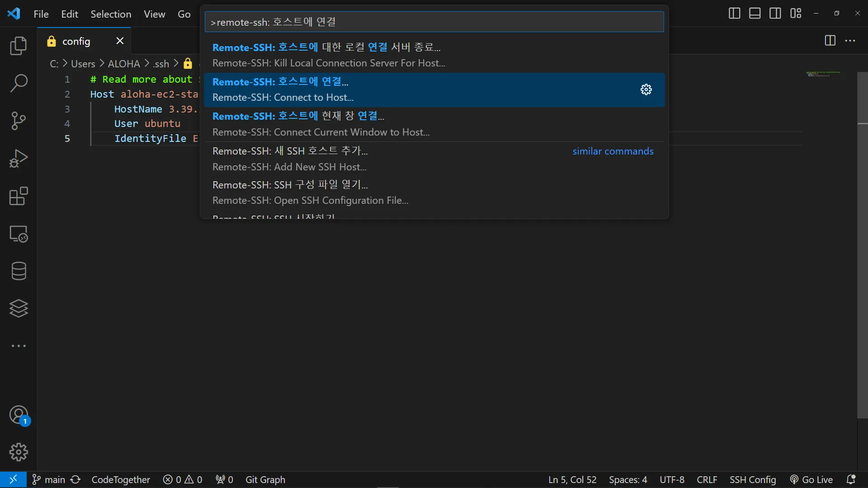The image size is (868, 488).
Task: Toggle the Secondary Side Bar layout button
Action: pyautogui.click(x=775, y=14)
